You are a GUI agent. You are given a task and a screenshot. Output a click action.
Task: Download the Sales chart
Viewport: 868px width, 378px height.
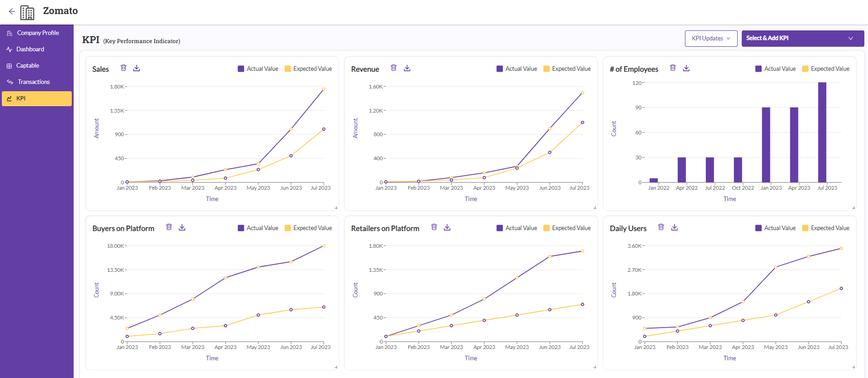pyautogui.click(x=137, y=68)
